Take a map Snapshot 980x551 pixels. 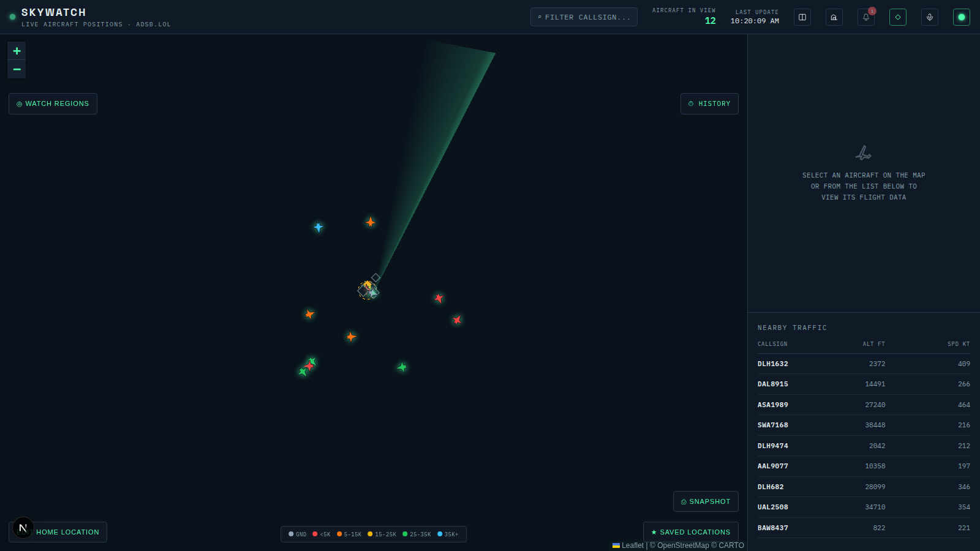click(706, 501)
